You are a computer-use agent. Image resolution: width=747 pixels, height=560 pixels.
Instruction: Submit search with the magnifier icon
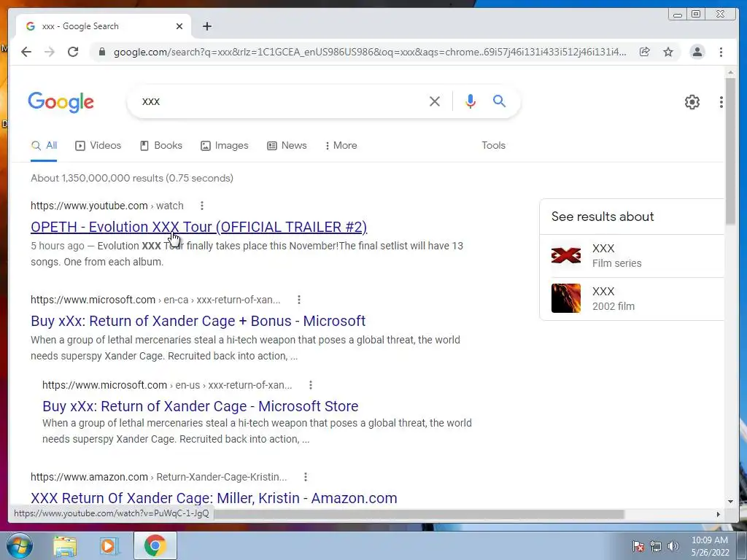(x=499, y=101)
